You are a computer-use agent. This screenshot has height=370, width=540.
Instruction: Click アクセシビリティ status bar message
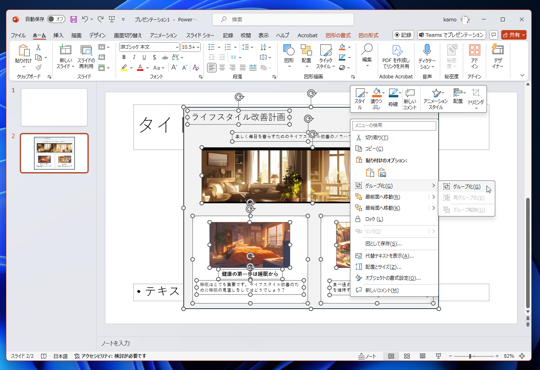point(110,356)
